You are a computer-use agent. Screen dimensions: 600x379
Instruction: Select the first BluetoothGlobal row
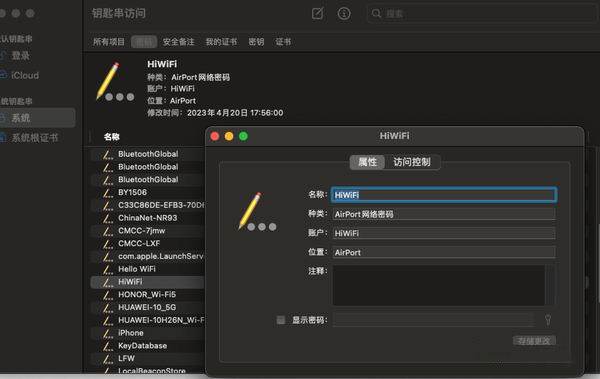coord(148,154)
